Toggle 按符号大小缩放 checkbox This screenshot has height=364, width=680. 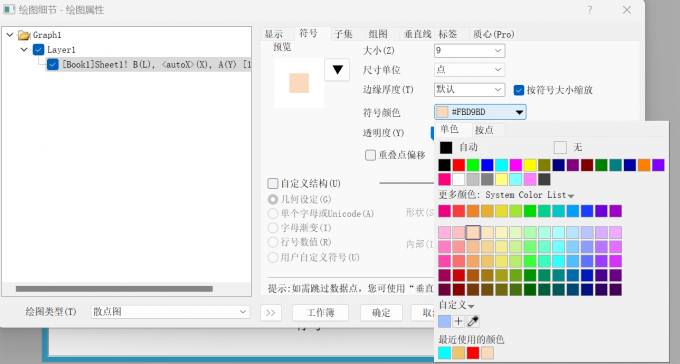519,90
